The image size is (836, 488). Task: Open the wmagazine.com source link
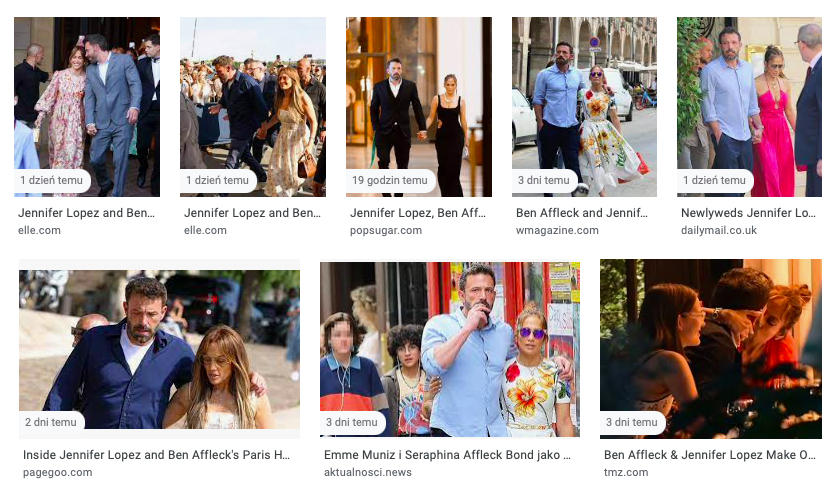(x=557, y=230)
